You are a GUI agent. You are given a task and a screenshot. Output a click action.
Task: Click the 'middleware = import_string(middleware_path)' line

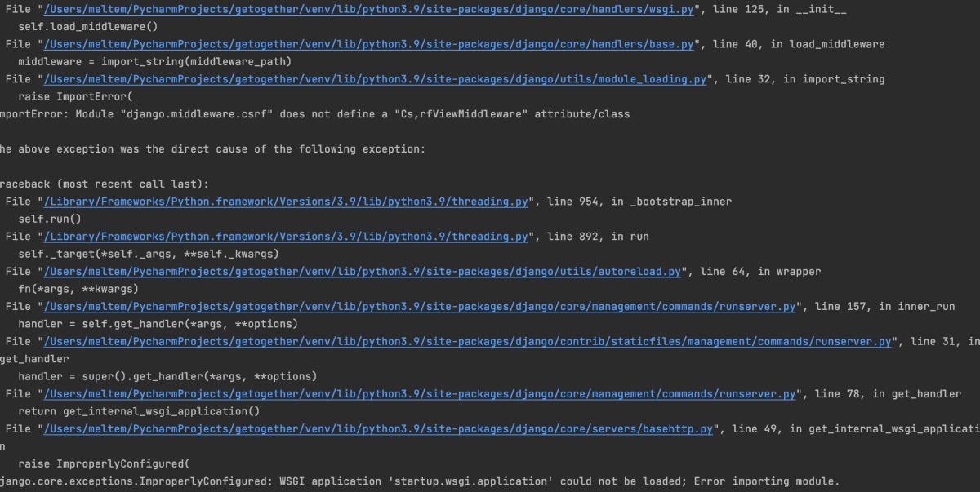tap(155, 62)
